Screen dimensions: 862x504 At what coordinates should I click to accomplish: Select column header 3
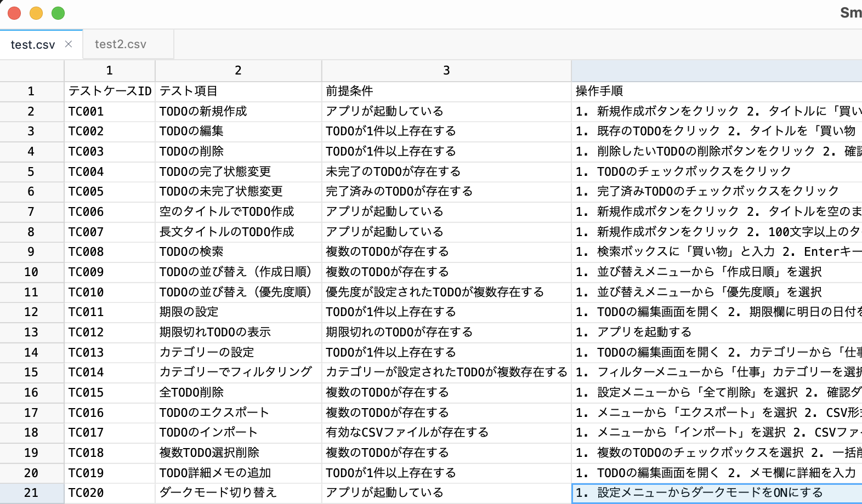pyautogui.click(x=446, y=71)
